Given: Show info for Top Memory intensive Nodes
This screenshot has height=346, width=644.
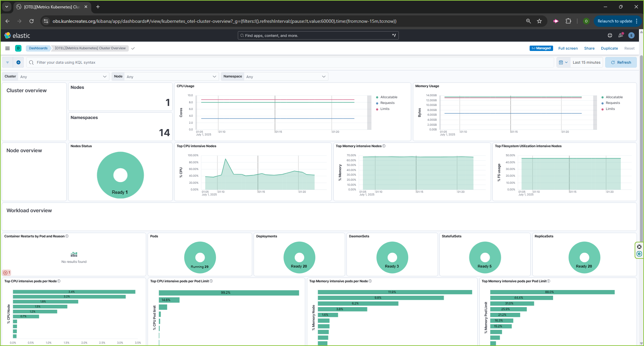Looking at the screenshot, I should (384, 146).
